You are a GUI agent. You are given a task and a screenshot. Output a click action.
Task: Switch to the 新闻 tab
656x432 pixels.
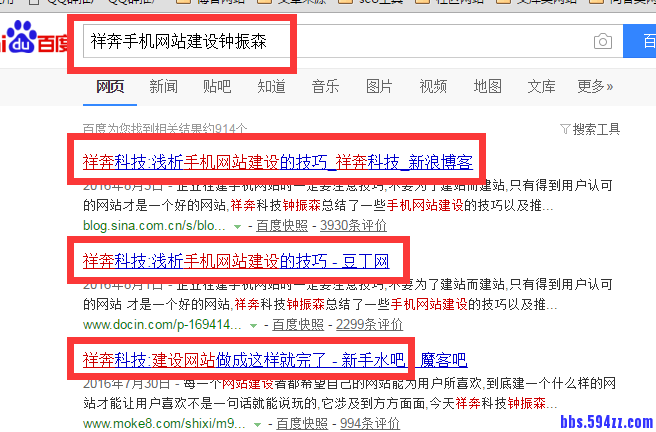point(164,86)
